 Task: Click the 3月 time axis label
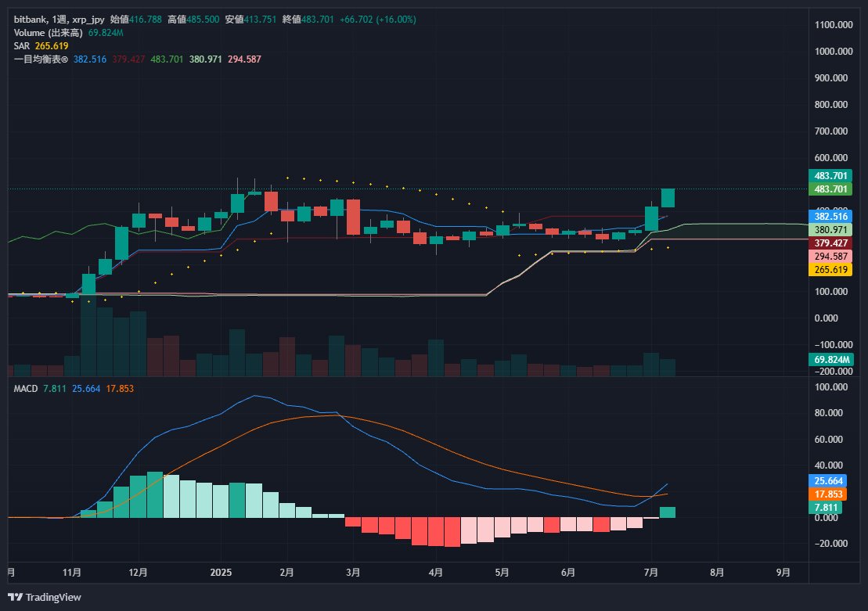tap(353, 572)
